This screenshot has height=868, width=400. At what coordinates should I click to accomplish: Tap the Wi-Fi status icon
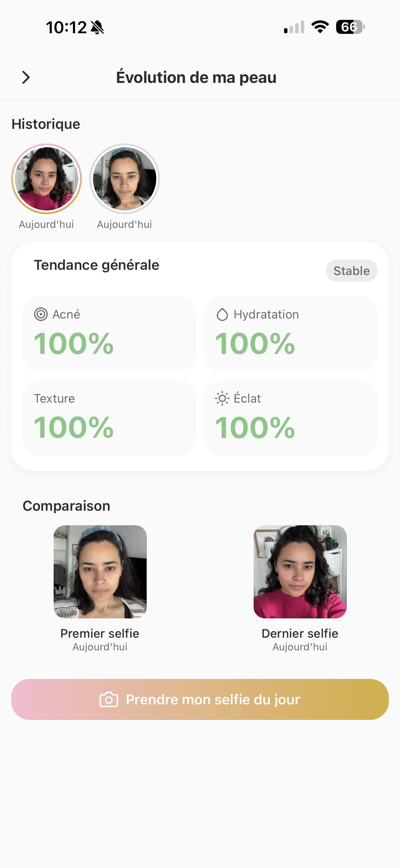coord(320,27)
